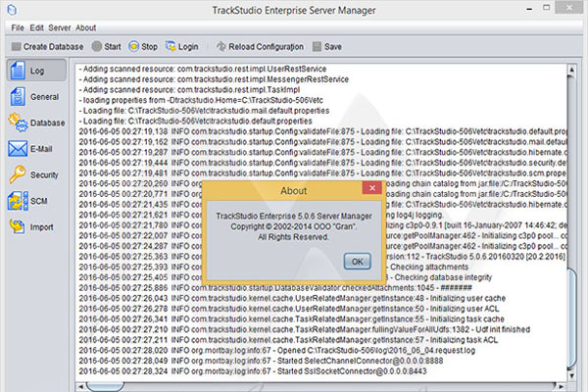This screenshot has height=392, width=588.
Task: Switch to the Database sidebar tab
Action: click(28, 122)
